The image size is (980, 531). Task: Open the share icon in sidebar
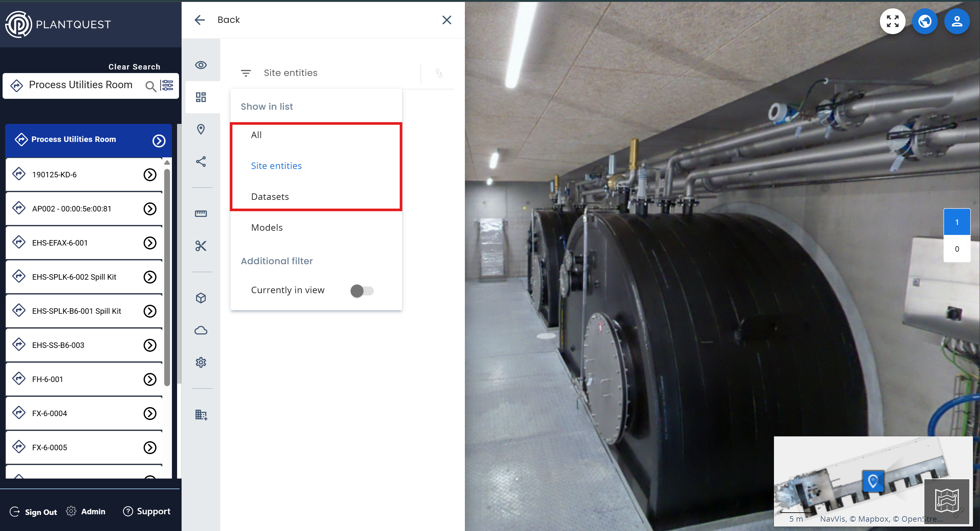(201, 162)
